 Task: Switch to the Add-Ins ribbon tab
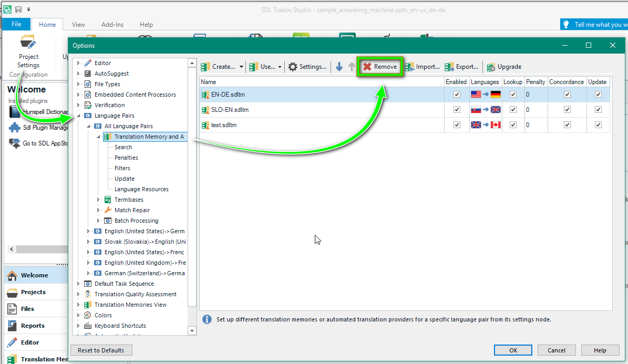click(x=112, y=25)
